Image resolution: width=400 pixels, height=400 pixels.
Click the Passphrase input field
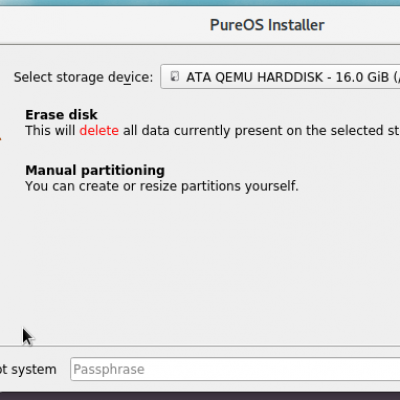(235, 369)
